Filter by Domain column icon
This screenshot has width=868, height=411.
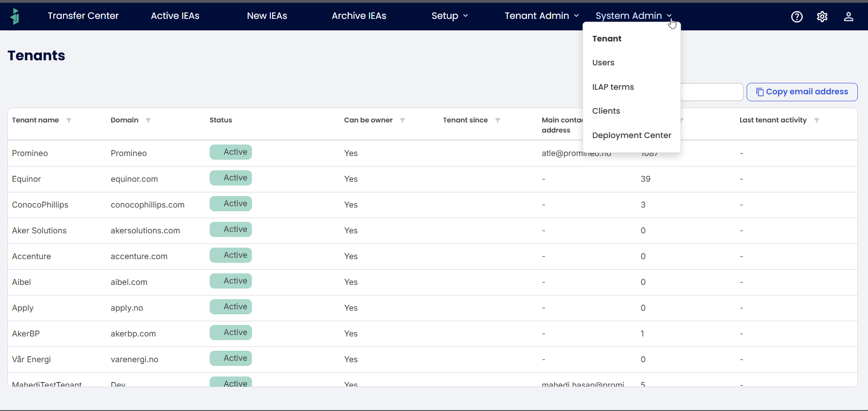[148, 120]
